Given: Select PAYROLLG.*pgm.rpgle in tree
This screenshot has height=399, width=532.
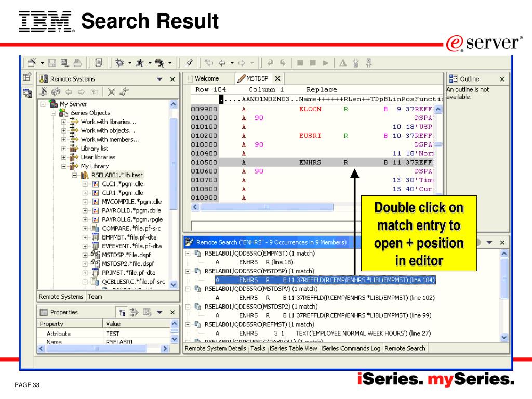Looking at the screenshot, I should tap(132, 220).
